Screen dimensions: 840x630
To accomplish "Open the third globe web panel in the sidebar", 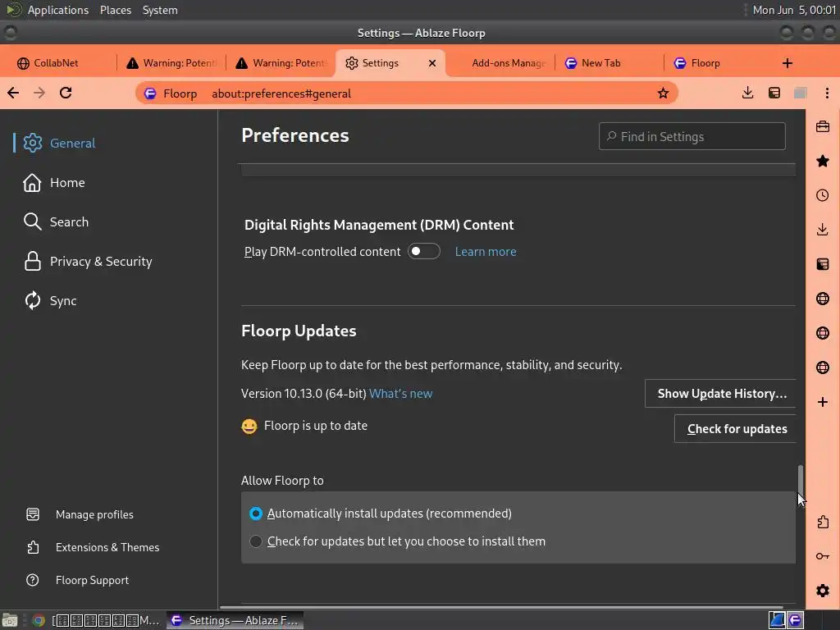I will click(822, 367).
